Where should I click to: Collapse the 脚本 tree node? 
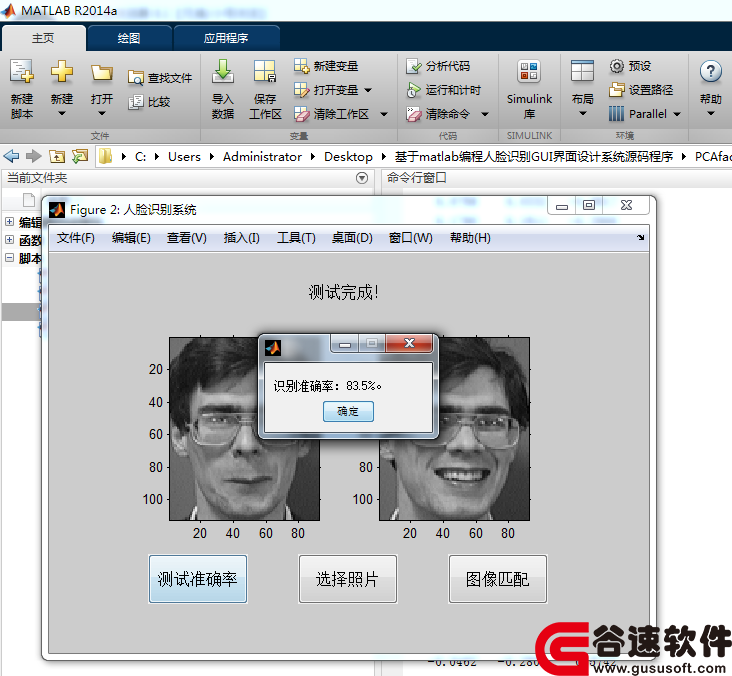coord(9,257)
